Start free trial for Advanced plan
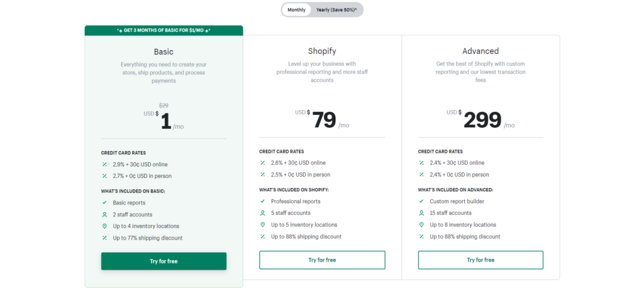The image size is (644, 288). click(x=480, y=260)
